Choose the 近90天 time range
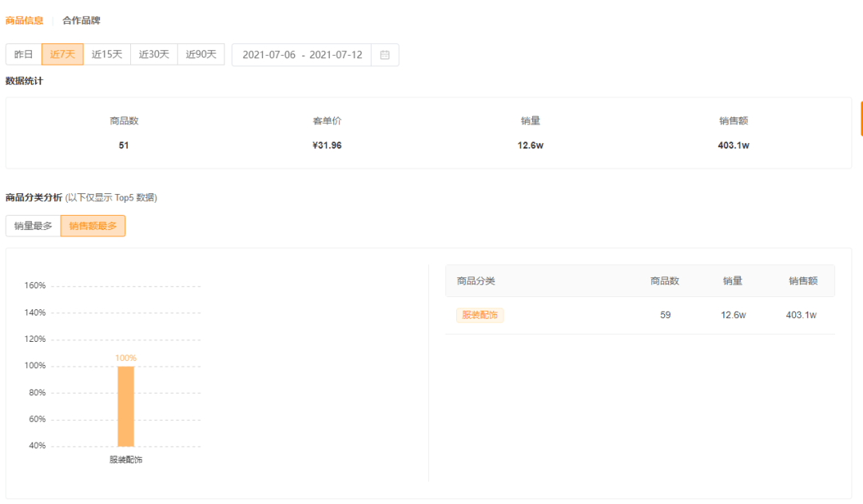Image resolution: width=863 pixels, height=504 pixels. (x=201, y=54)
